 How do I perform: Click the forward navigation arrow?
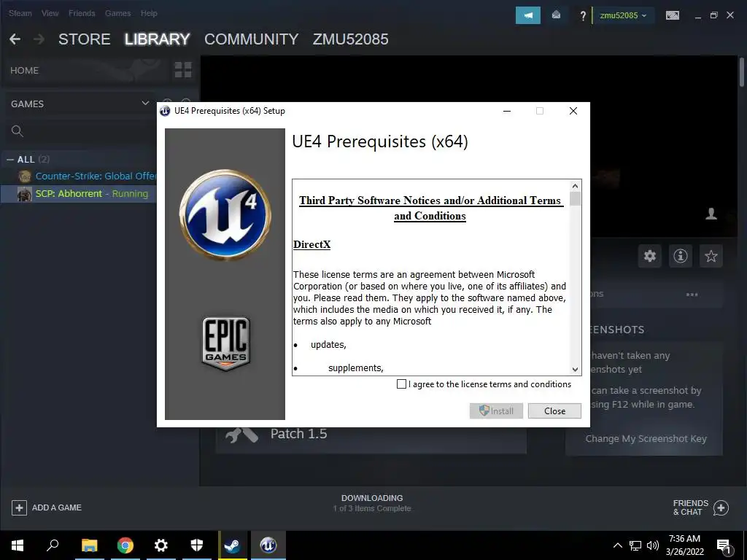click(x=39, y=39)
